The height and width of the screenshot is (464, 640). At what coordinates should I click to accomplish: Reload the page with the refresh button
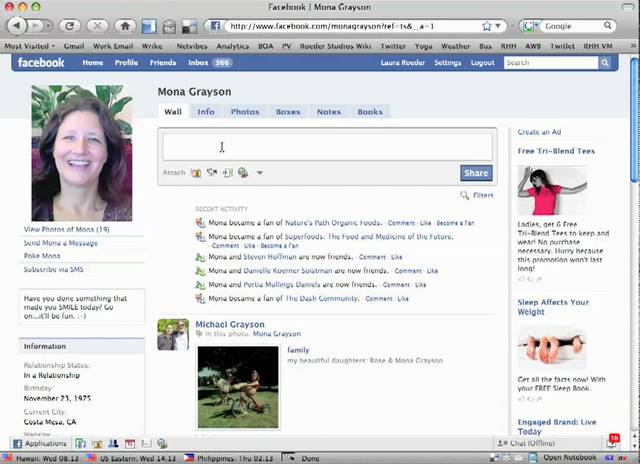[x=69, y=26]
